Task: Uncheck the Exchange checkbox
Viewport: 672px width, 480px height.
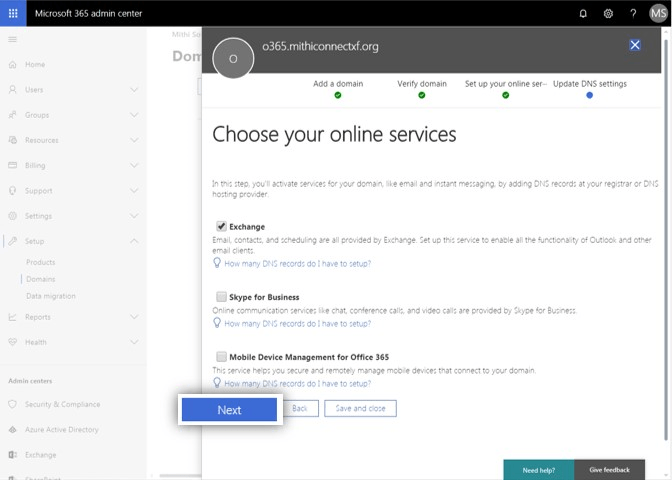Action: point(221,226)
